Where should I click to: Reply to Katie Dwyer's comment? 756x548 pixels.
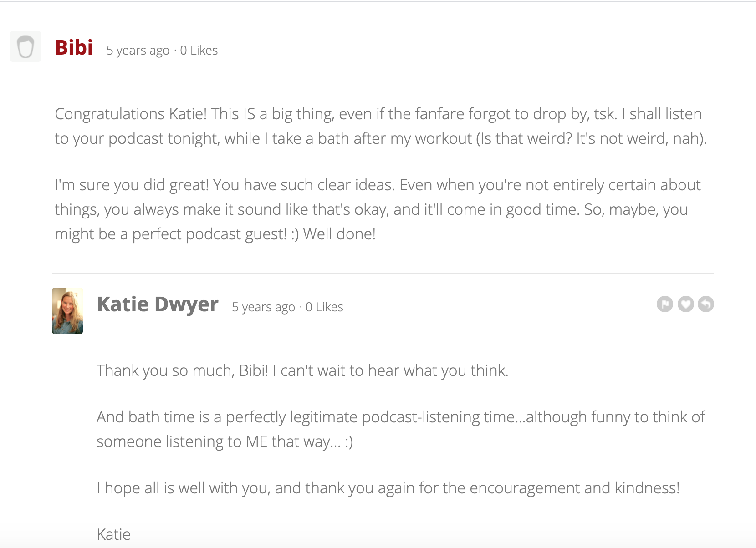[706, 304]
